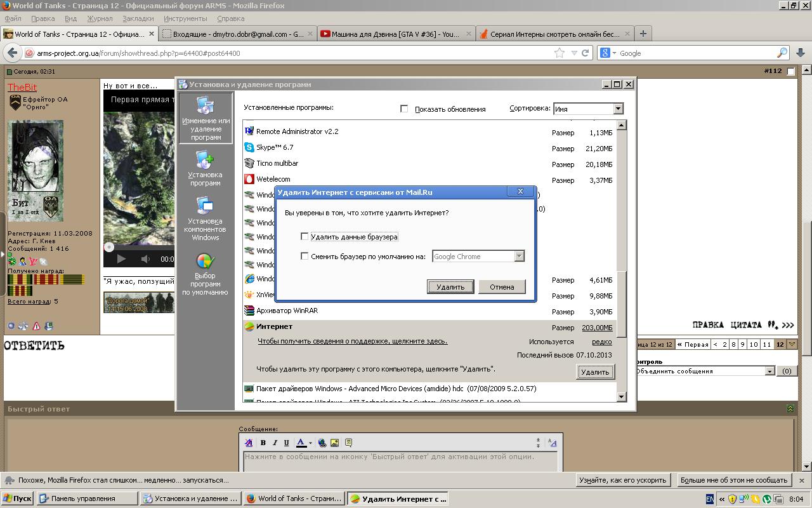Open the Пуск start button

(17, 498)
